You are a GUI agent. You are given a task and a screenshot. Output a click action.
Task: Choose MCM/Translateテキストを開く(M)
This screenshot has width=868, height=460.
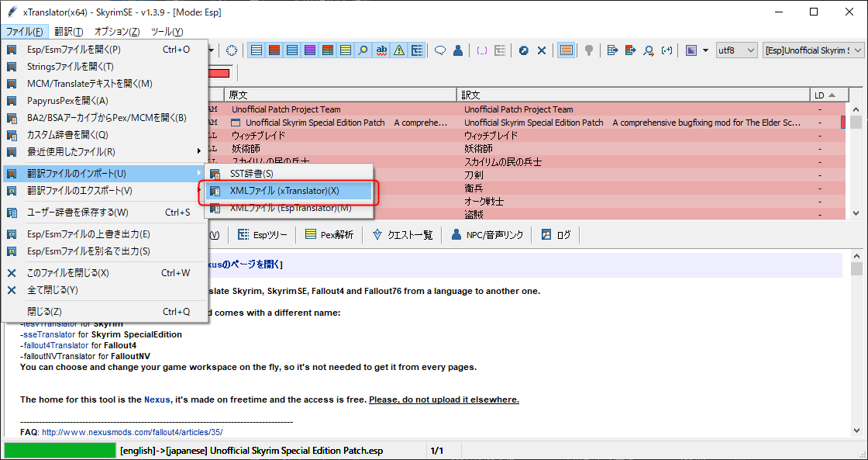click(105, 84)
